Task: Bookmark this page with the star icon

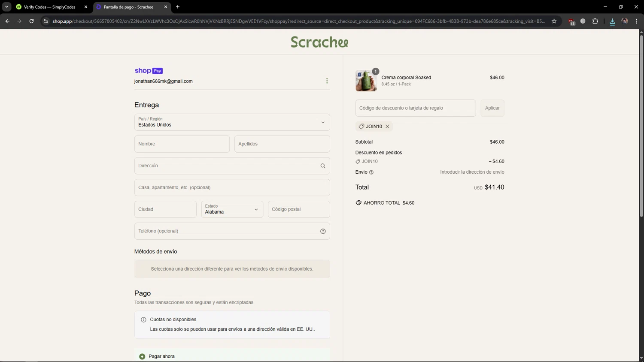Action: click(554, 21)
